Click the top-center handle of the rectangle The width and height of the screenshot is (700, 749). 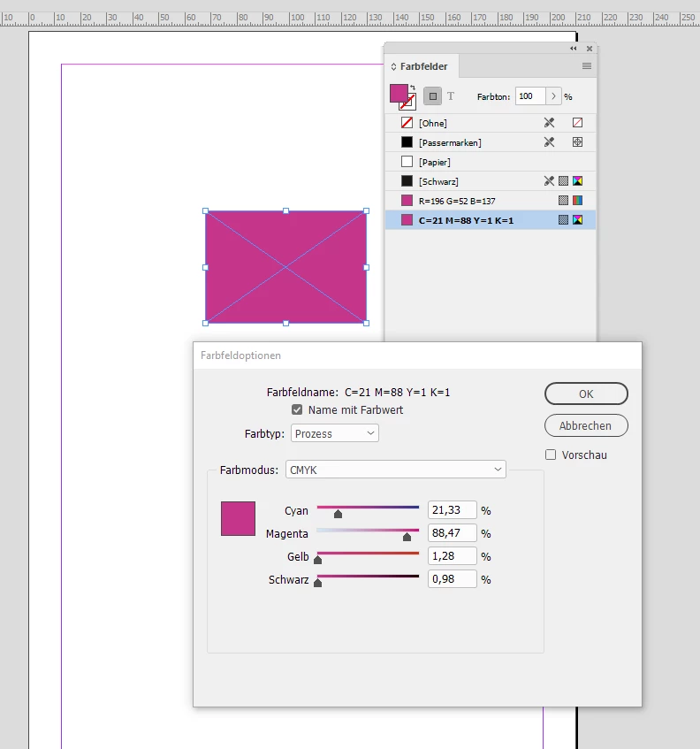(x=286, y=210)
